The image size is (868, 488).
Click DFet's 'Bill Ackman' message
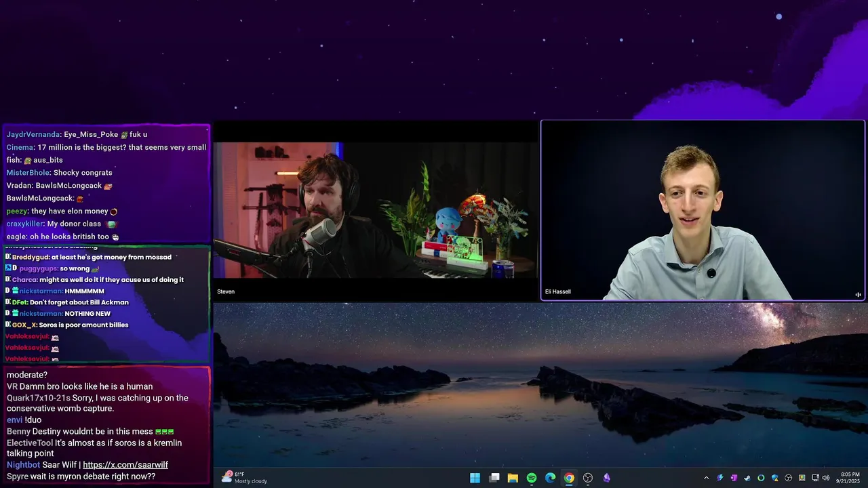coord(66,302)
